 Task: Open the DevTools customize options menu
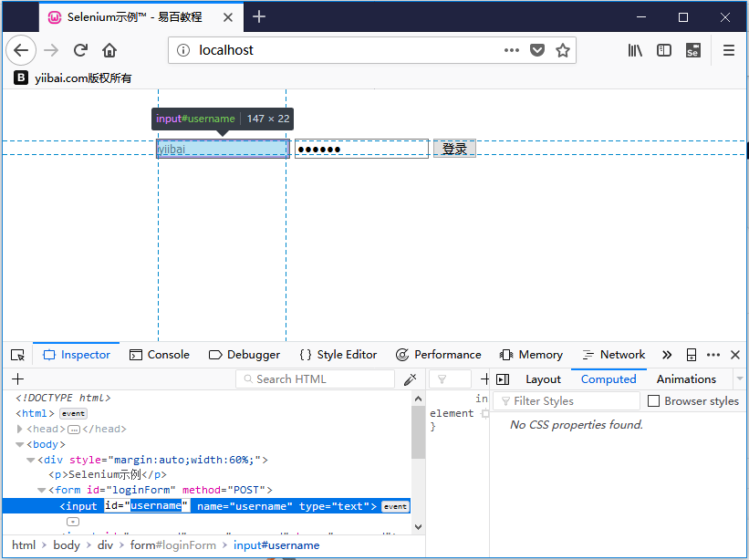(x=713, y=355)
